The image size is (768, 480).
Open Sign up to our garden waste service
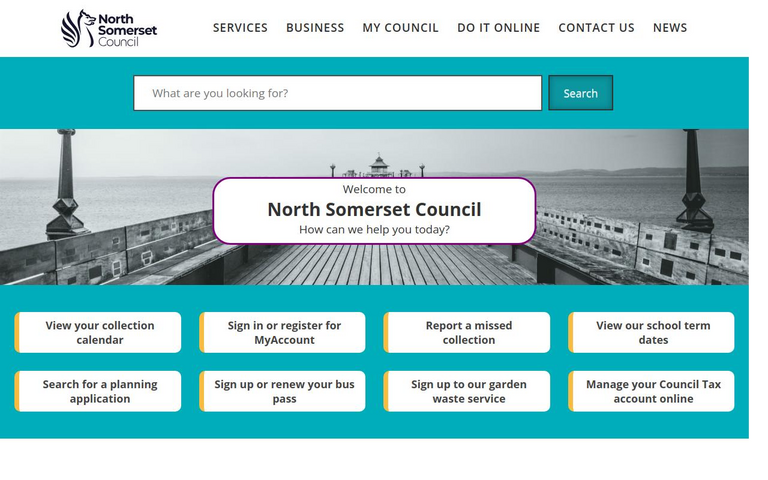coord(467,391)
